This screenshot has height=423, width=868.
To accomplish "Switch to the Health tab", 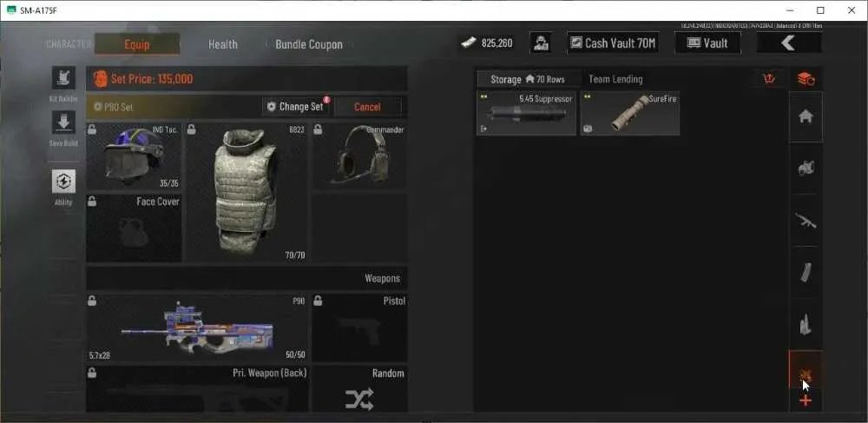I will point(222,44).
